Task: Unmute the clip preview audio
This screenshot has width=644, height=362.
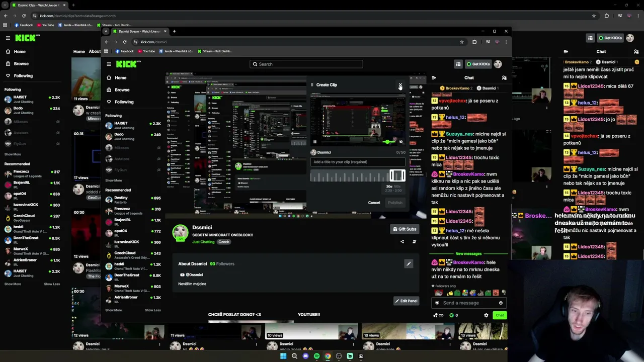Action: tap(401, 142)
